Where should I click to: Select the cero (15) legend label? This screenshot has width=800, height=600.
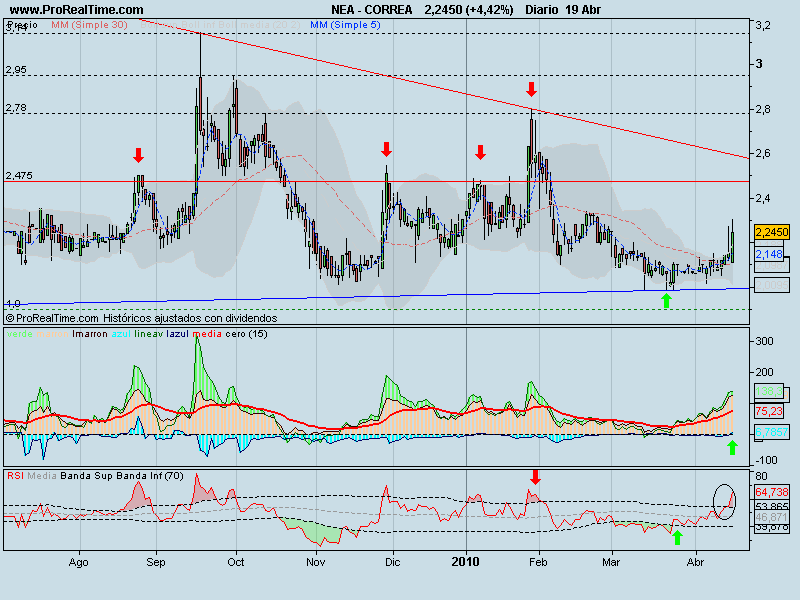point(246,334)
